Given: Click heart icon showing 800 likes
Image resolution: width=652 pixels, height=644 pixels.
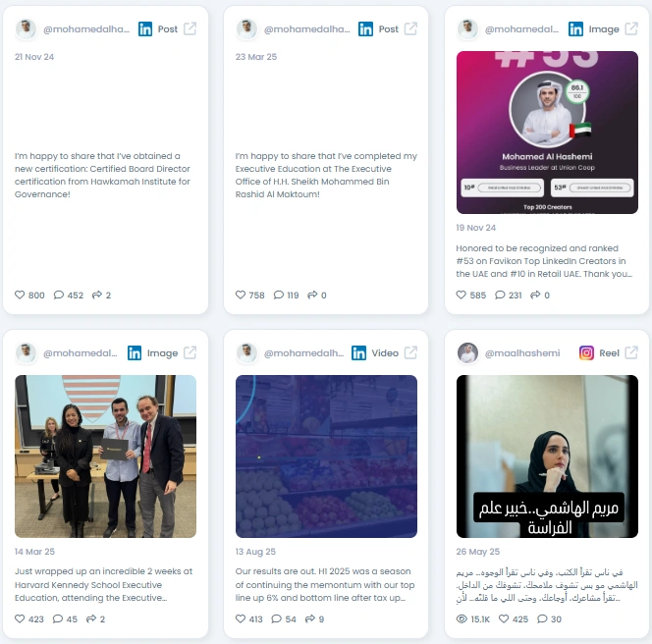Looking at the screenshot, I should tap(20, 295).
